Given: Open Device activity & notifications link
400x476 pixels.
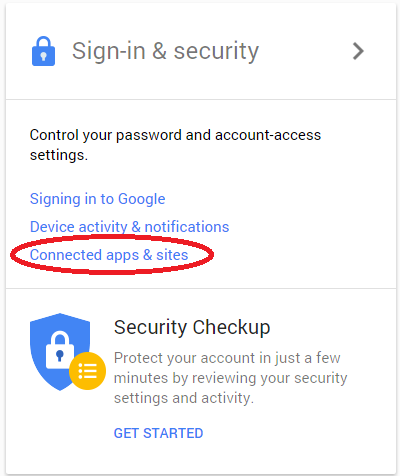Looking at the screenshot, I should pos(129,227).
